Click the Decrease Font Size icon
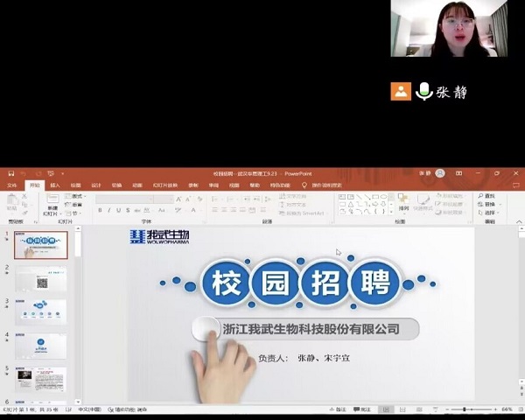The height and width of the screenshot is (420, 525). (188, 199)
